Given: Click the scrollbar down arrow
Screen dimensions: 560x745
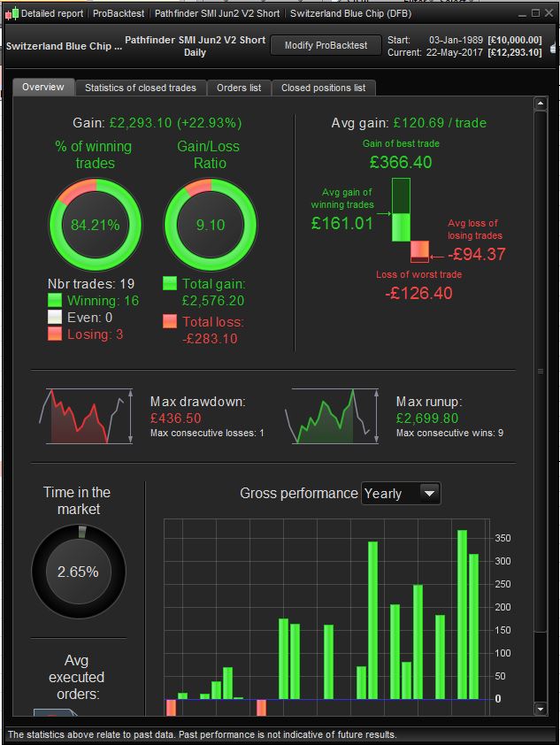Looking at the screenshot, I should tap(541, 709).
